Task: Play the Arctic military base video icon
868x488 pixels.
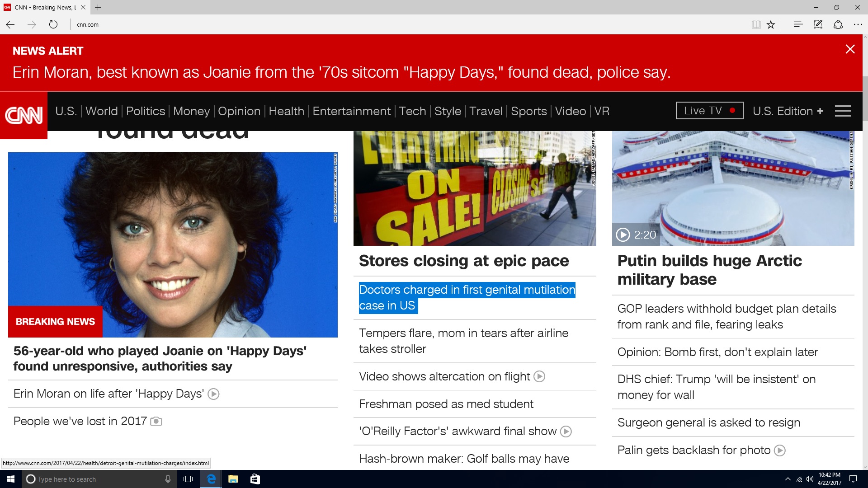Action: [623, 235]
